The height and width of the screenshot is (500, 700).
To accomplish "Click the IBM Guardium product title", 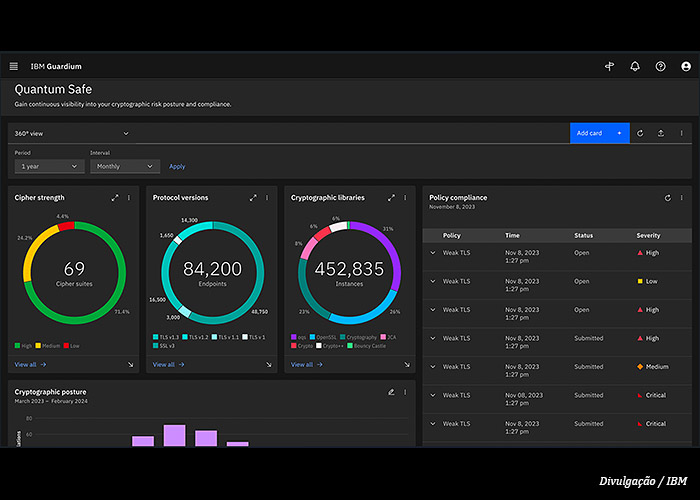I will (x=56, y=67).
